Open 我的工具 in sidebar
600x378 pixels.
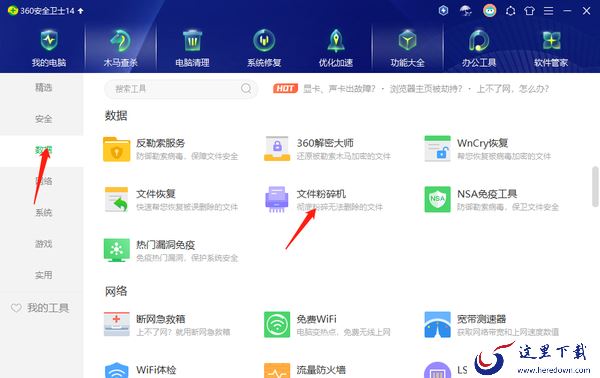(x=40, y=308)
